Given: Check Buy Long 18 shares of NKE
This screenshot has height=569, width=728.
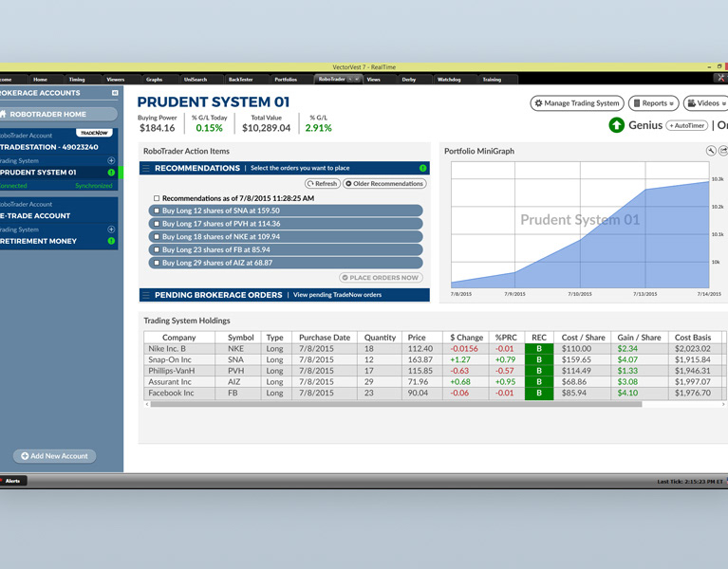Looking at the screenshot, I should point(157,237).
